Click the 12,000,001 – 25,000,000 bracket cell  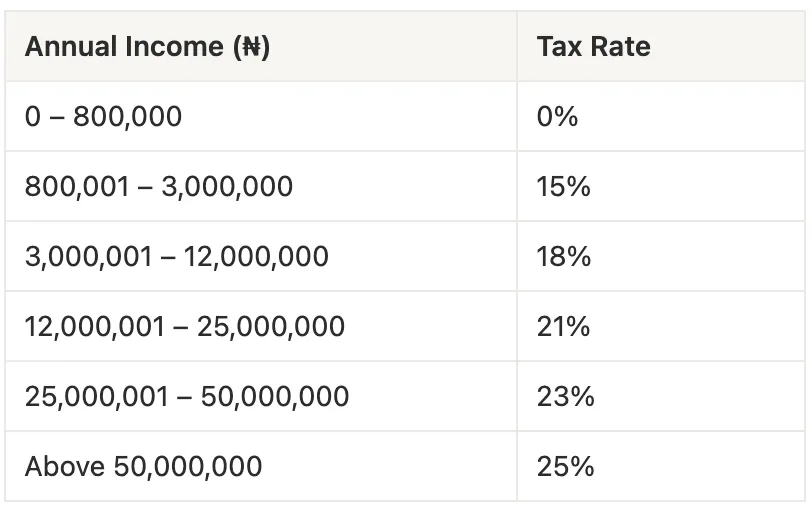click(261, 326)
